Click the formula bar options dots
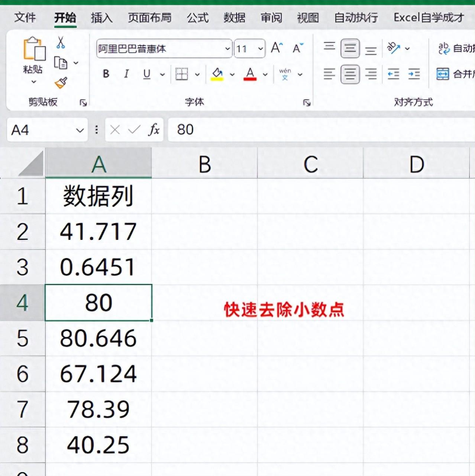The height and width of the screenshot is (476, 475). tap(97, 130)
